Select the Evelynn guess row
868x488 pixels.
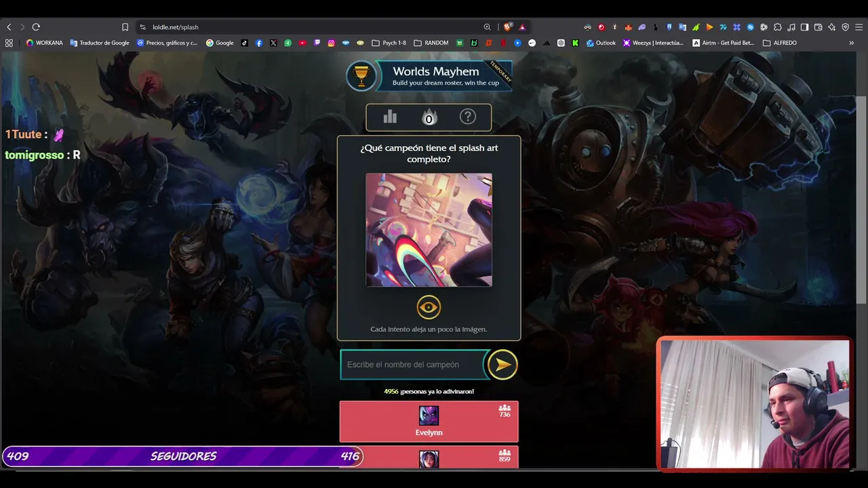click(429, 422)
